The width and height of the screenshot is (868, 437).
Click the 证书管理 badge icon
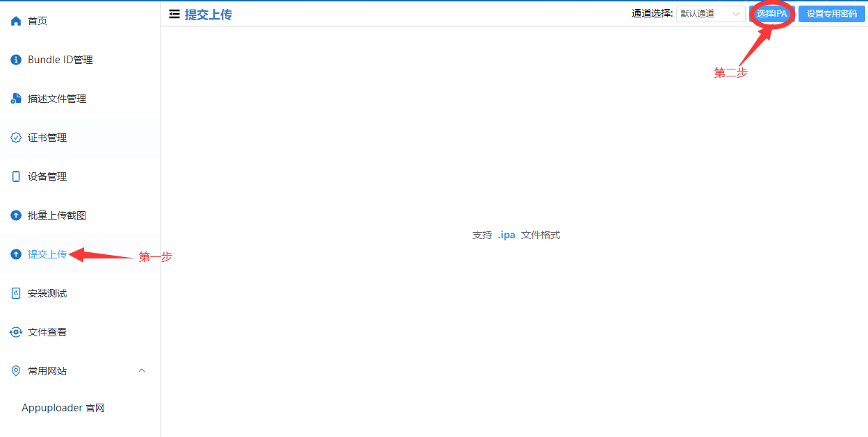(16, 138)
